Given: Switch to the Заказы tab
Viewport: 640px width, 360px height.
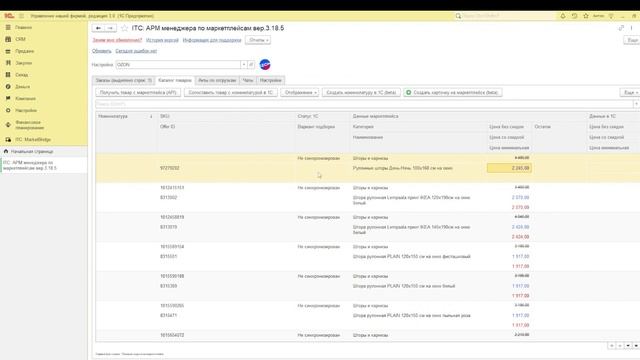Looking at the screenshot, I should tap(124, 80).
